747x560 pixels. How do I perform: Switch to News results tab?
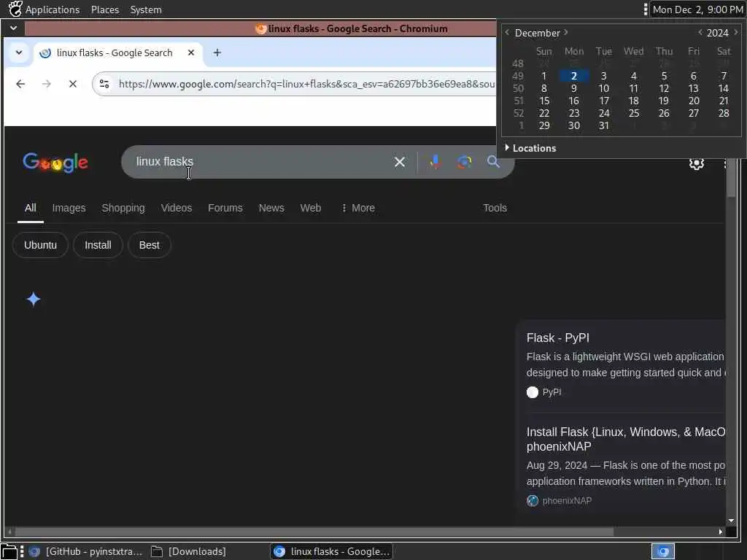pos(271,208)
